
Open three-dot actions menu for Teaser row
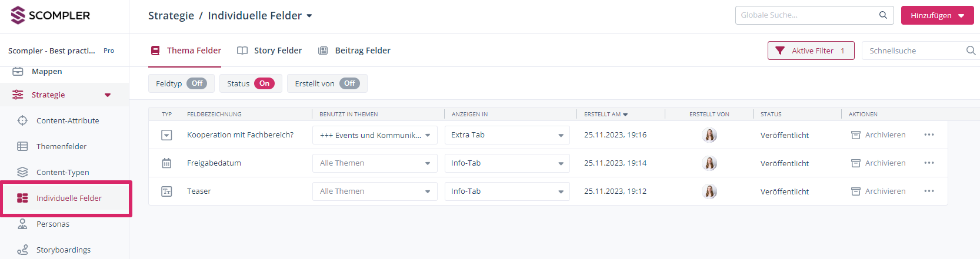click(x=929, y=191)
